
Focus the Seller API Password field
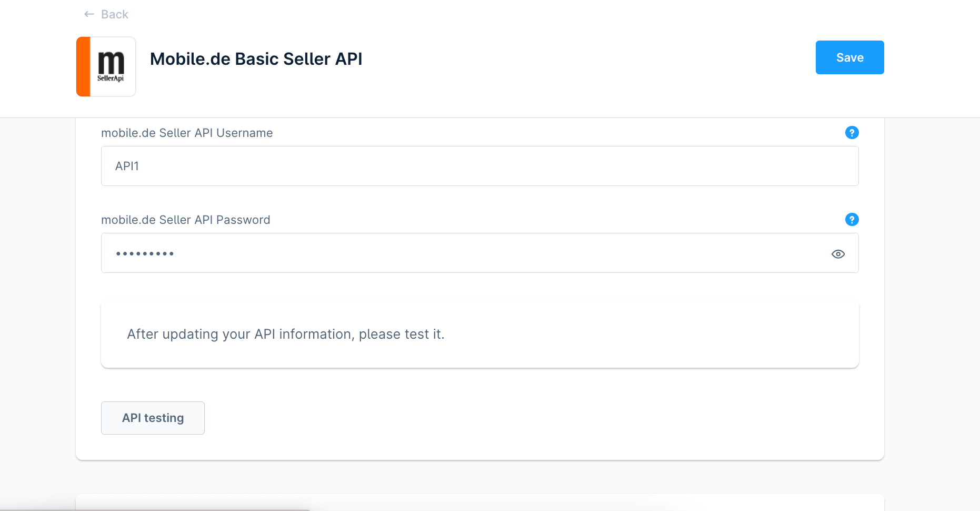(x=480, y=253)
